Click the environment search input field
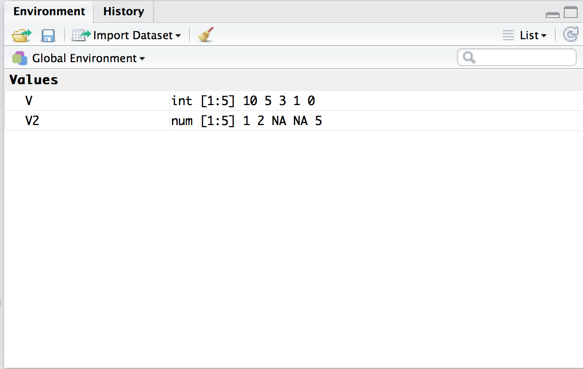583x369 pixels. tap(517, 58)
